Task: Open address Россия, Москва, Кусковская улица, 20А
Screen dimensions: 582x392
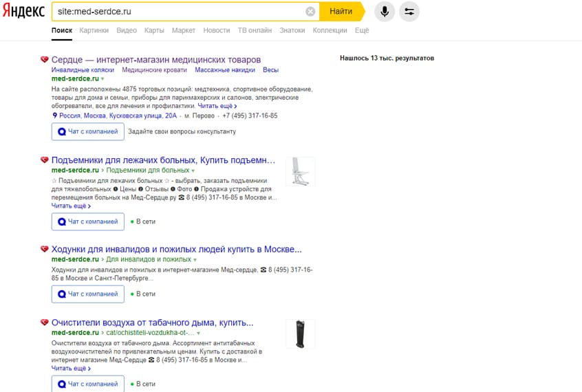Action: [x=118, y=116]
